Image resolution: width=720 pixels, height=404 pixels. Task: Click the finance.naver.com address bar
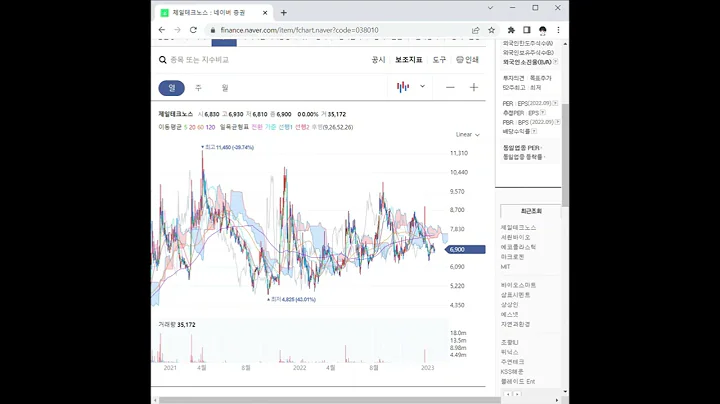[x=299, y=30]
